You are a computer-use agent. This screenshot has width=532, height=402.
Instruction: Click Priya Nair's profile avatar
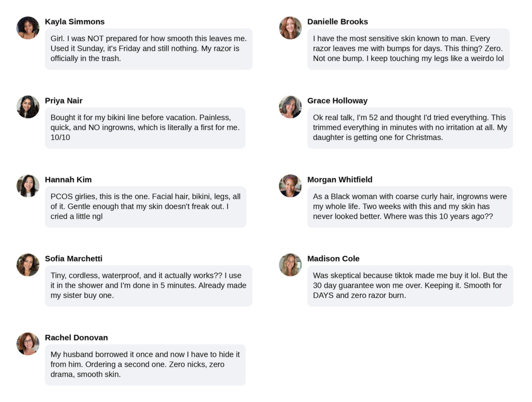tap(28, 107)
